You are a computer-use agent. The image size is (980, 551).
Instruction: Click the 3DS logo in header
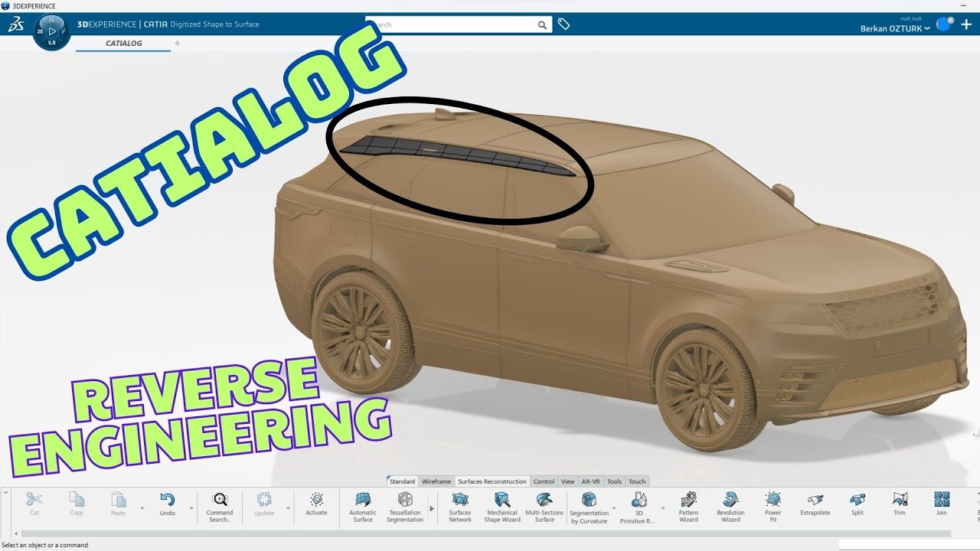coord(15,24)
